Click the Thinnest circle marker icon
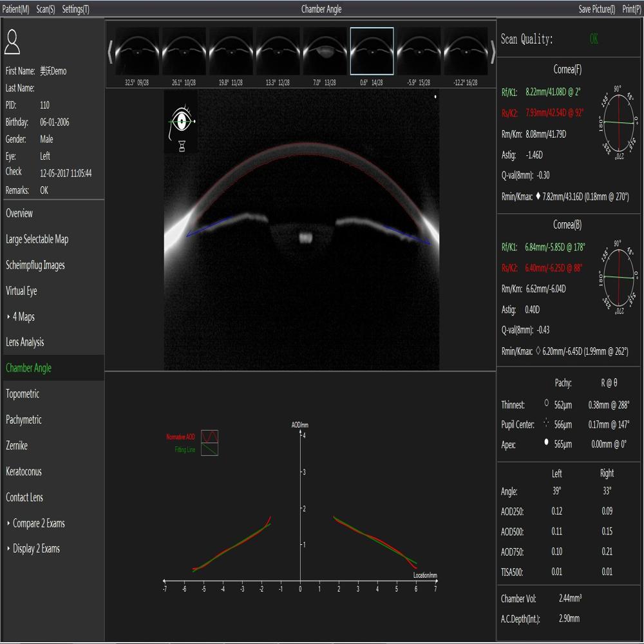This screenshot has width=644, height=644. click(x=546, y=403)
